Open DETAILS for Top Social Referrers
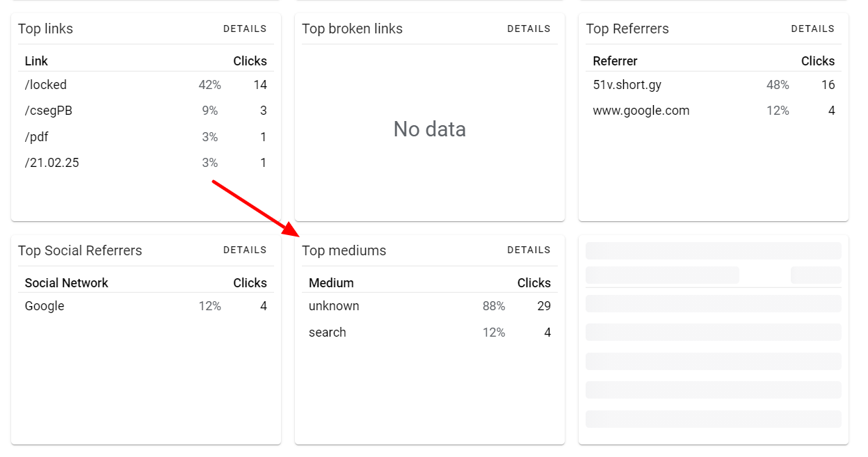868x457 pixels. 245,250
